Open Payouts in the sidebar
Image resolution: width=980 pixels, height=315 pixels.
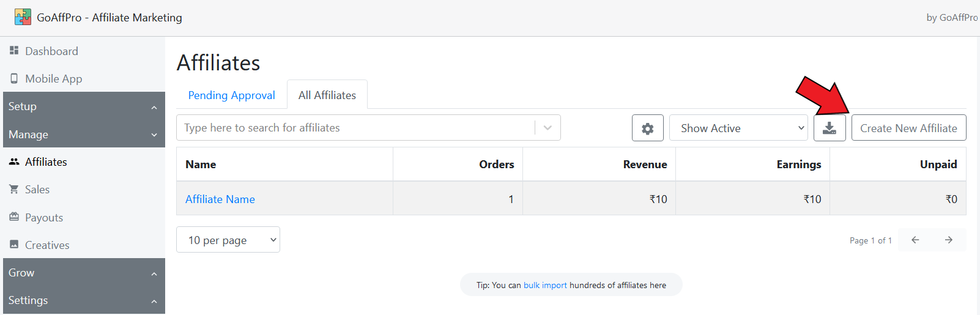point(44,218)
